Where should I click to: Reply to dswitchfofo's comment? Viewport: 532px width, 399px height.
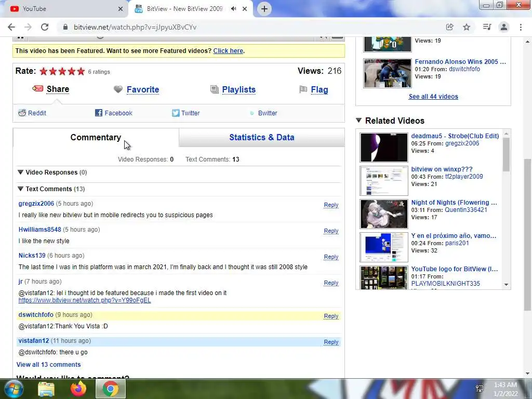click(331, 316)
